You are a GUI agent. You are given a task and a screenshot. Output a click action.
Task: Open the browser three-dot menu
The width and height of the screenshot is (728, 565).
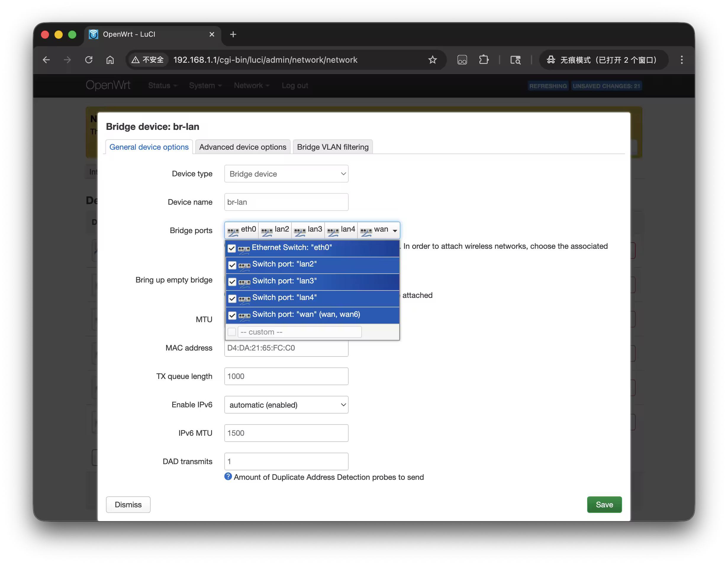(x=682, y=60)
